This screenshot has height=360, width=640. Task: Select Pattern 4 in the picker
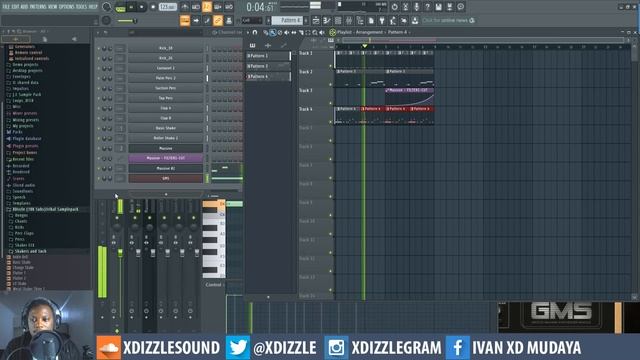coord(268,76)
